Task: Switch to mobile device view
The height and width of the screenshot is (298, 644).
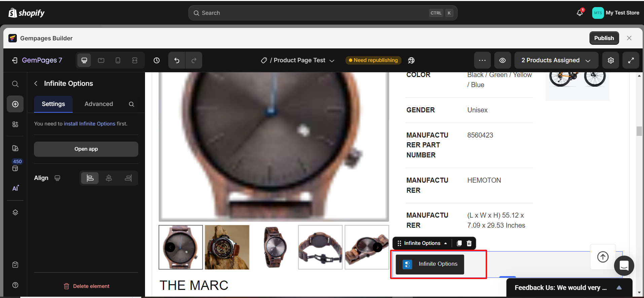Action: point(118,61)
